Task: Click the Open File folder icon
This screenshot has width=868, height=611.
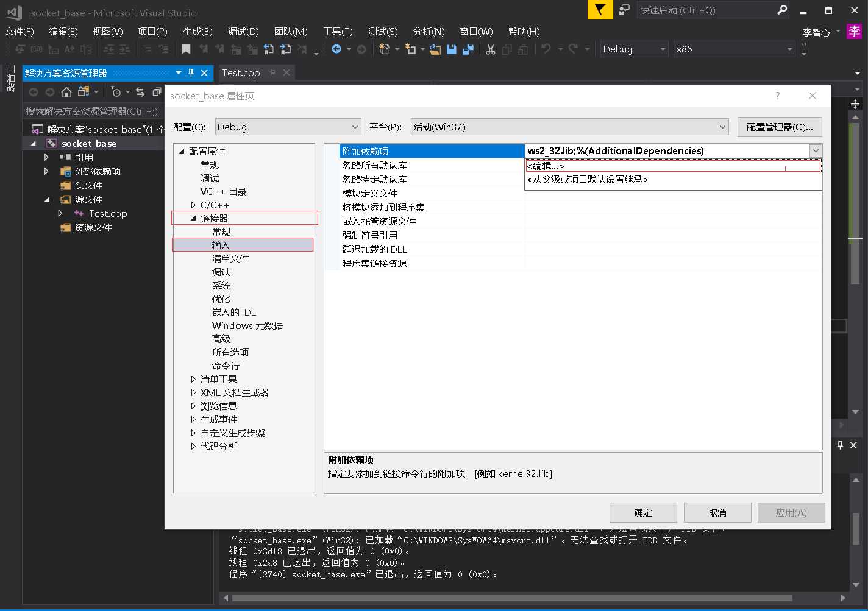Action: (435, 49)
